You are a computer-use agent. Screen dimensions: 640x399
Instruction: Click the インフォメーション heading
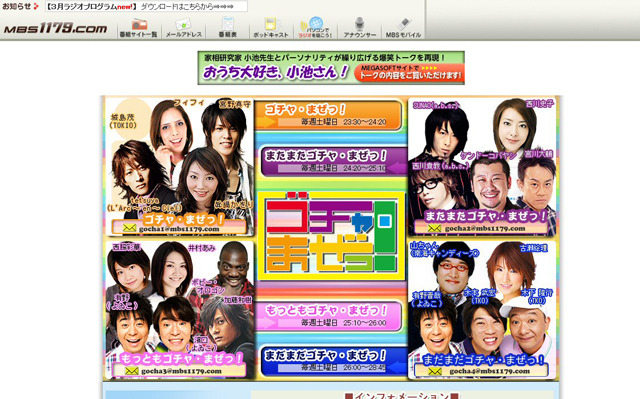[x=402, y=395]
